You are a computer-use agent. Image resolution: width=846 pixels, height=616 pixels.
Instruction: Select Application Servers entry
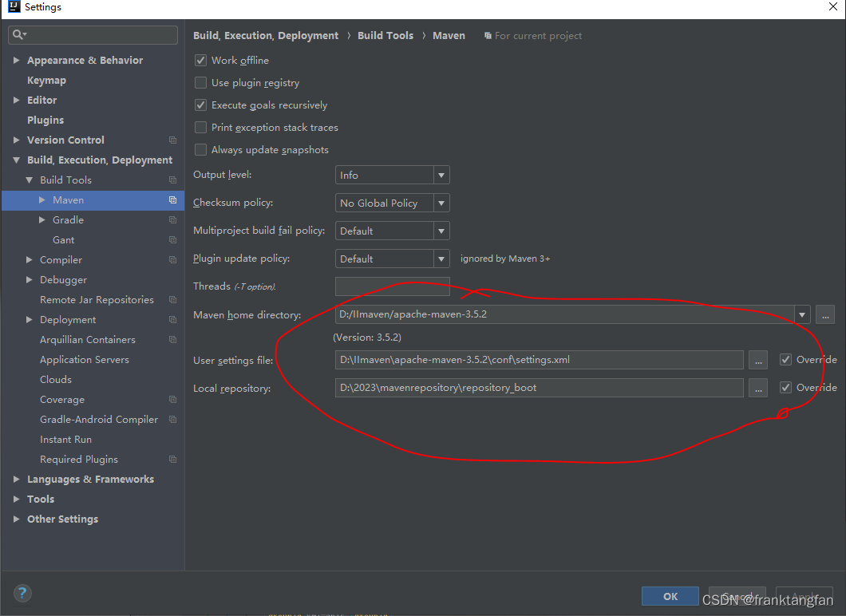[x=84, y=360]
